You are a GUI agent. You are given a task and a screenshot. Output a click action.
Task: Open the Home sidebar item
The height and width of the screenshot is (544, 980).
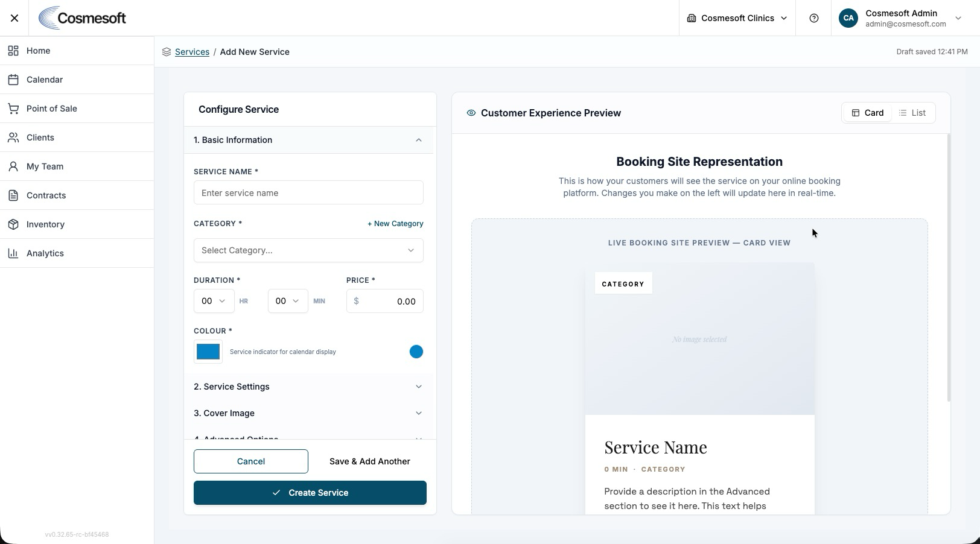point(77,51)
